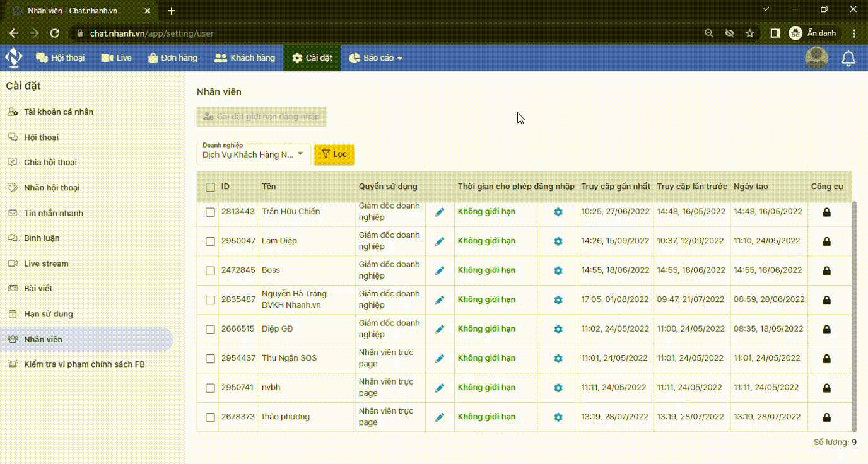
Task: Go to the Hội thoại tab
Action: (x=61, y=58)
